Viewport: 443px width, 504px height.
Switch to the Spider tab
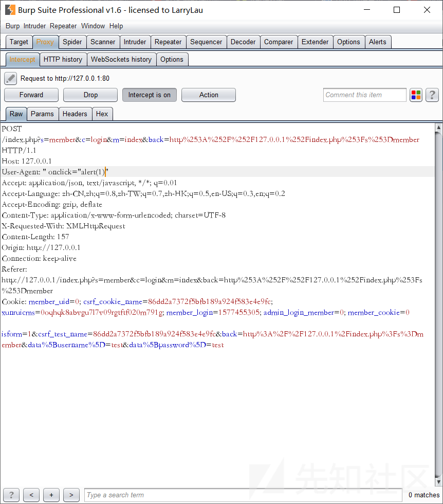tap(72, 42)
